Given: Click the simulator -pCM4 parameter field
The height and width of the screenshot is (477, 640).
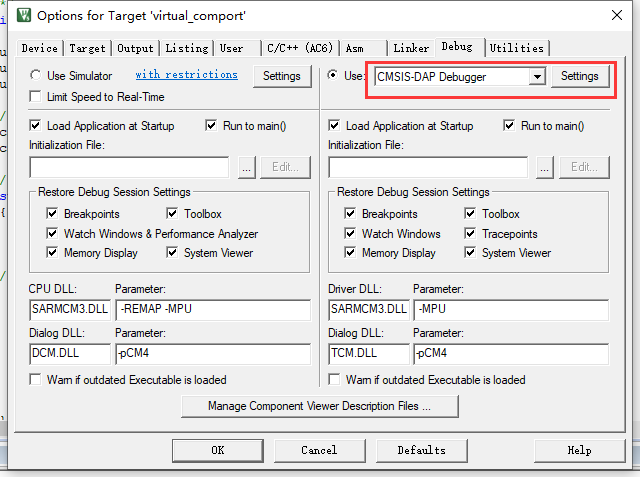Looking at the screenshot, I should click(x=213, y=354).
